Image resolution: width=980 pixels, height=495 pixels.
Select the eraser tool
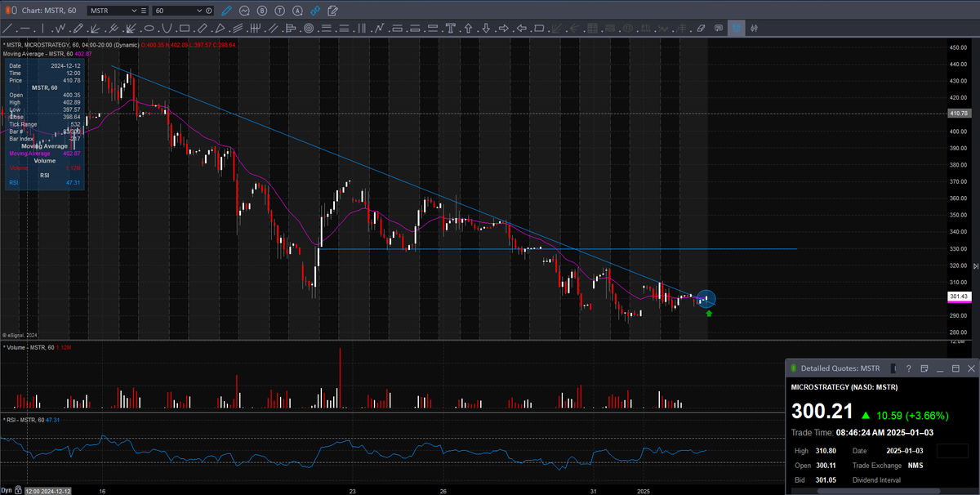point(701,28)
